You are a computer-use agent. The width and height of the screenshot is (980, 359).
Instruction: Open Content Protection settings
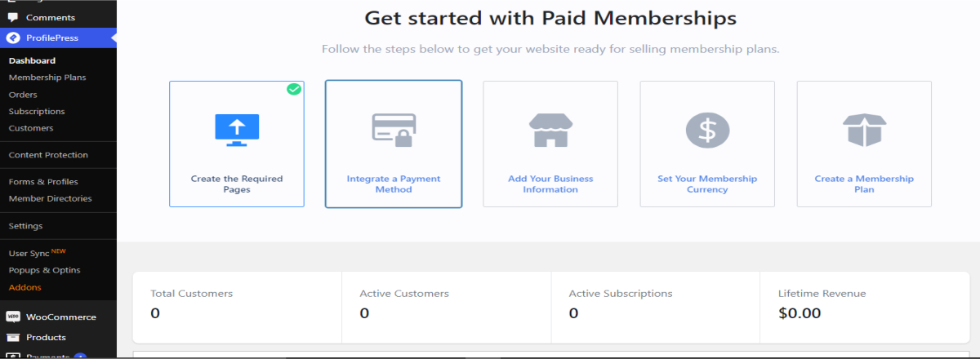pyautogui.click(x=48, y=155)
